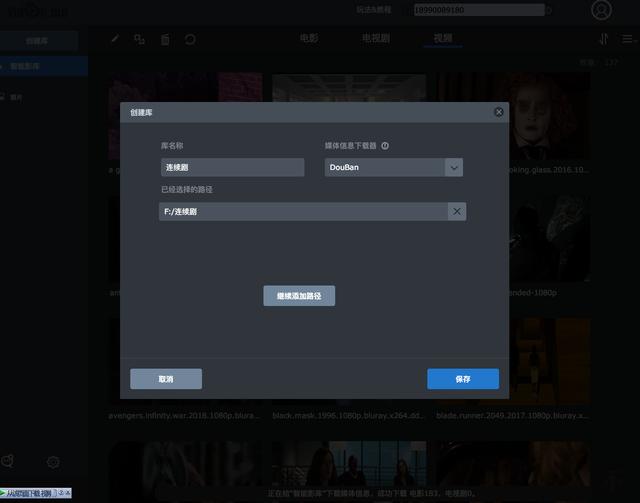Click the chat icon at sidebar bottom
Image resolution: width=640 pixels, height=503 pixels.
pos(7,461)
